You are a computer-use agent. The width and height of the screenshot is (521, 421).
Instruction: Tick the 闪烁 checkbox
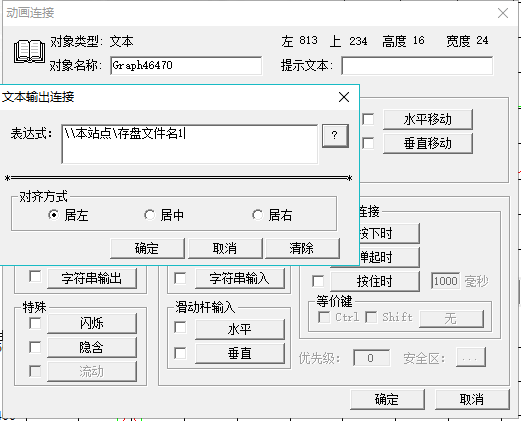tap(35, 323)
